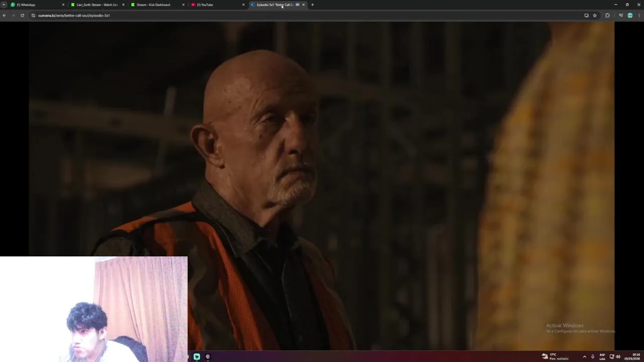The width and height of the screenshot is (644, 362).
Task: Open volume control tray icon
Action: point(618,356)
